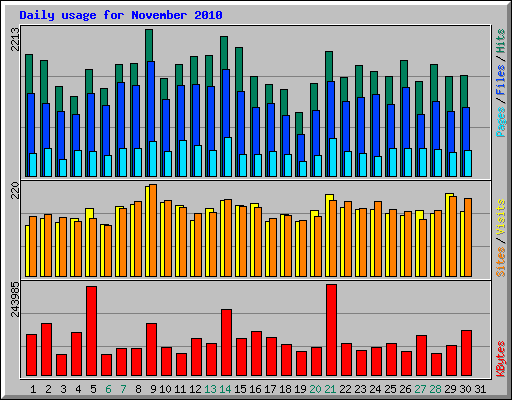512x400 pixels.
Task: Click the orange Sites bar for day 24
Action: click(x=378, y=239)
